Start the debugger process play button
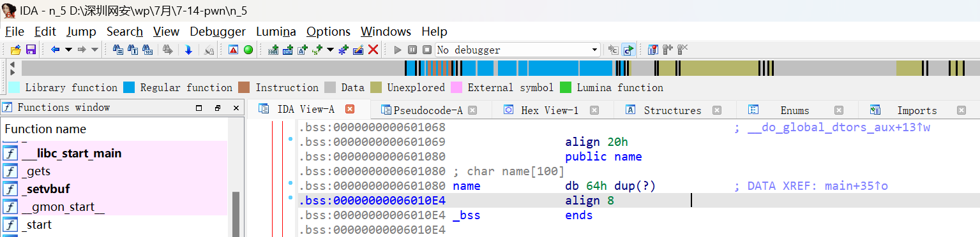This screenshot has width=980, height=237. (398, 49)
